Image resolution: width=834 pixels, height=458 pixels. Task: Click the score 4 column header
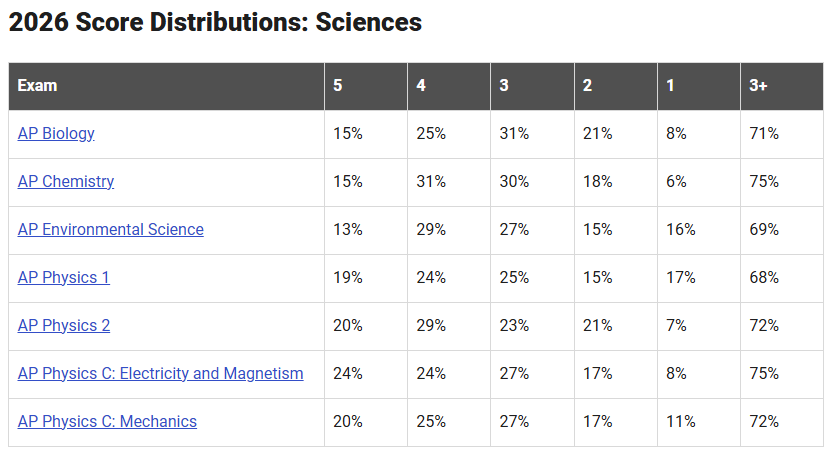[x=449, y=86]
